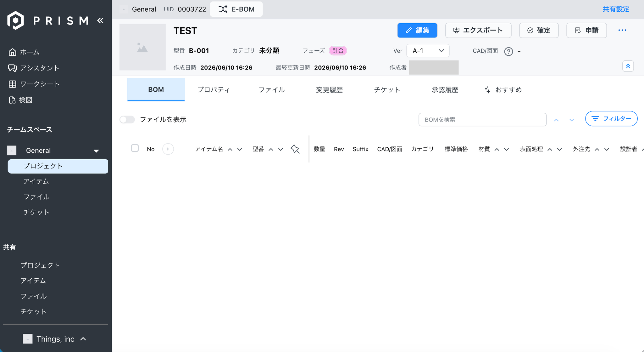Sort 型番 column ascending
The width and height of the screenshot is (644, 352).
[271, 150]
